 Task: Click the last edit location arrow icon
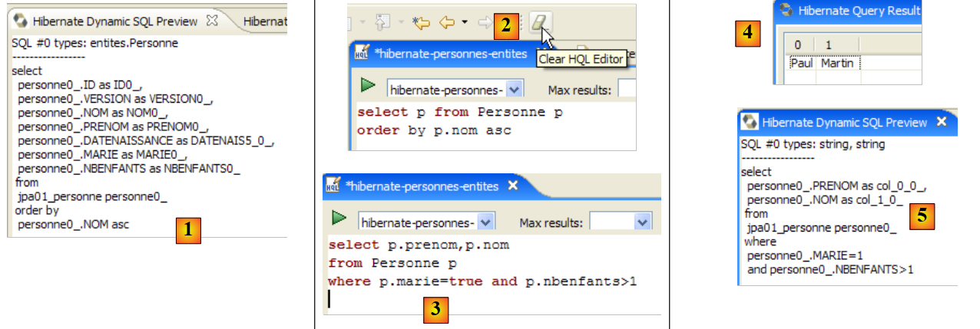tap(420, 23)
